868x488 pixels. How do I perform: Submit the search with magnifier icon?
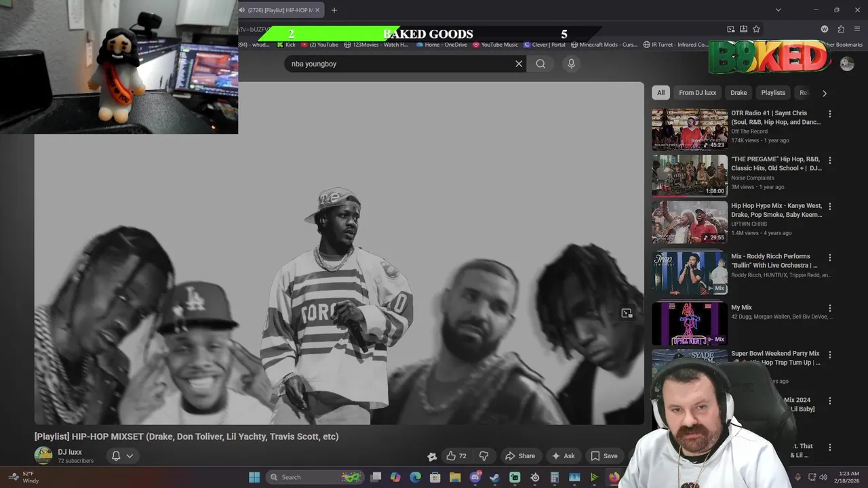click(540, 64)
